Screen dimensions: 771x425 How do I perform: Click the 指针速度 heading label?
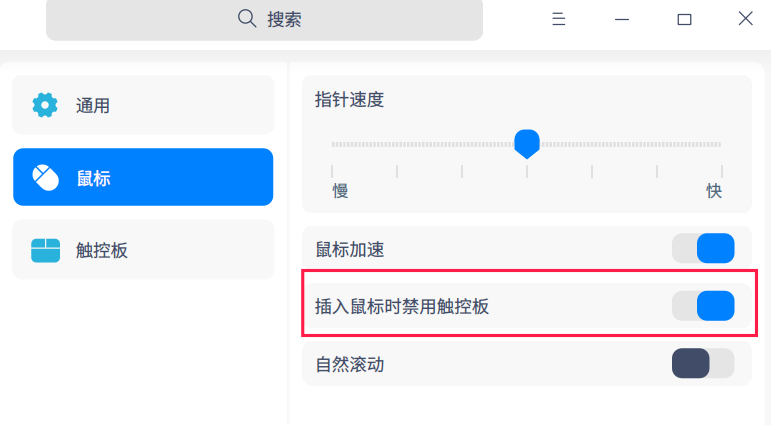[349, 99]
